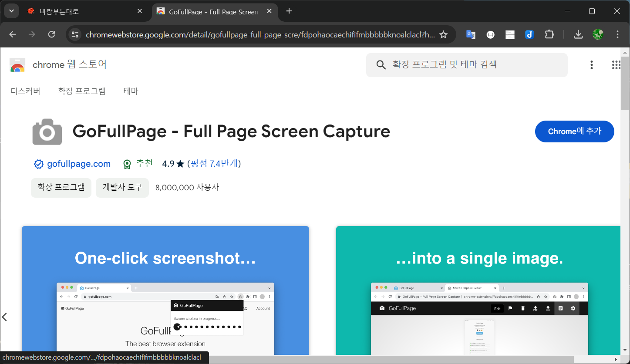Click the Chrome Web Store logo
Image resolution: width=630 pixels, height=364 pixels.
click(17, 65)
